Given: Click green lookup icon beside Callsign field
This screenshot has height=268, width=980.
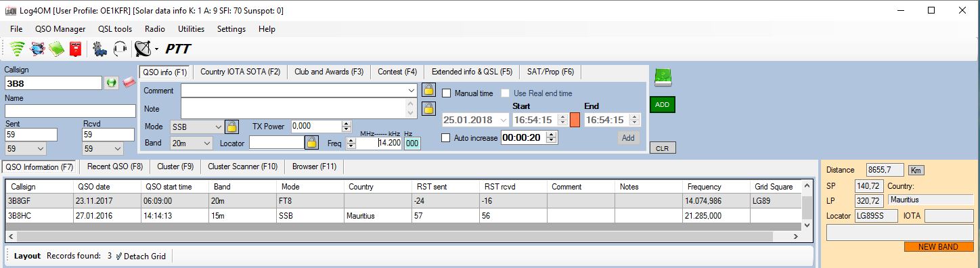Looking at the screenshot, I should point(112,83).
